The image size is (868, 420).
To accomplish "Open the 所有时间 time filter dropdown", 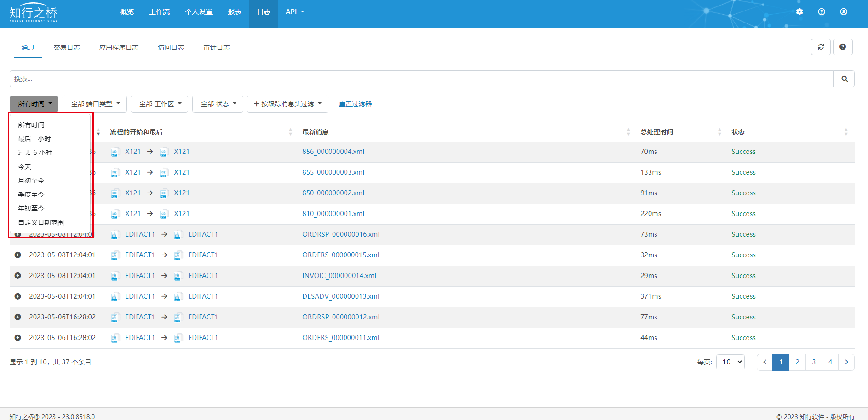I will (x=34, y=104).
